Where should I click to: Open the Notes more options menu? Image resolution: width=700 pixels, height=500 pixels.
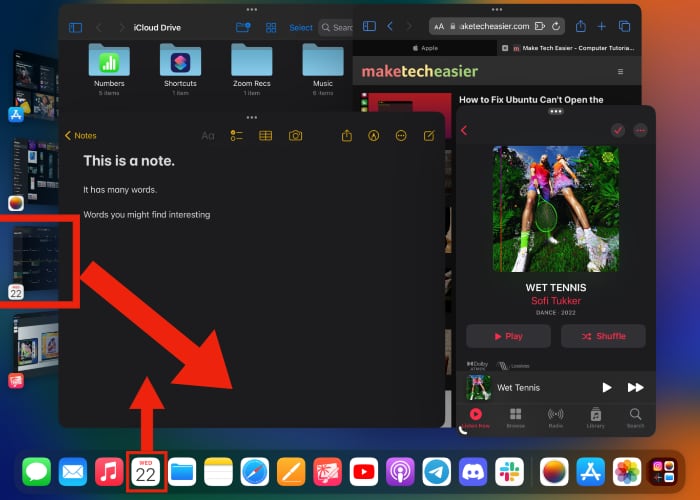tap(401, 136)
